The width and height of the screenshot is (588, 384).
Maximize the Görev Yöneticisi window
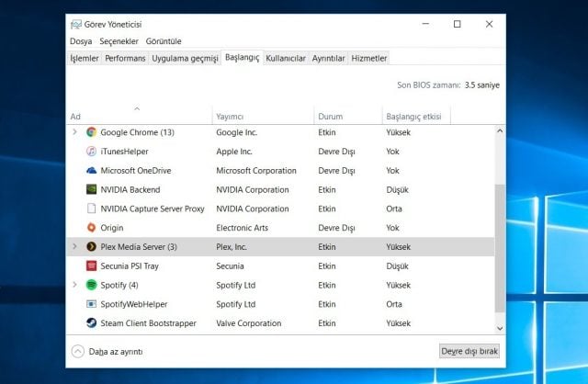point(458,24)
